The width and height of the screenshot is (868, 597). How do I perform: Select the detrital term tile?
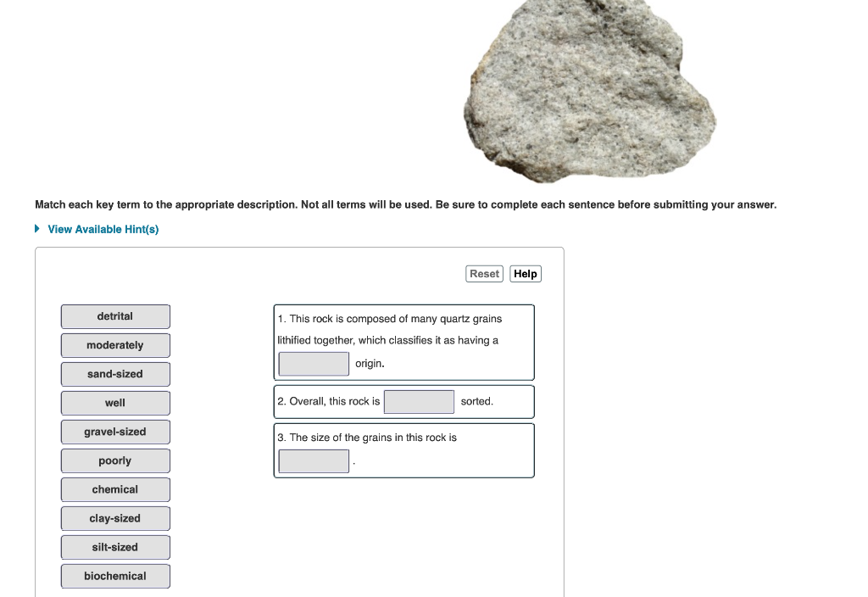(115, 316)
